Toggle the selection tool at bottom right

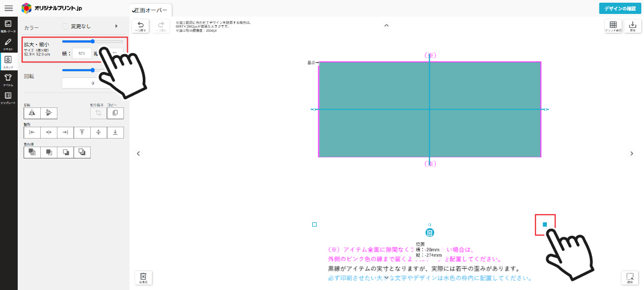[630, 277]
